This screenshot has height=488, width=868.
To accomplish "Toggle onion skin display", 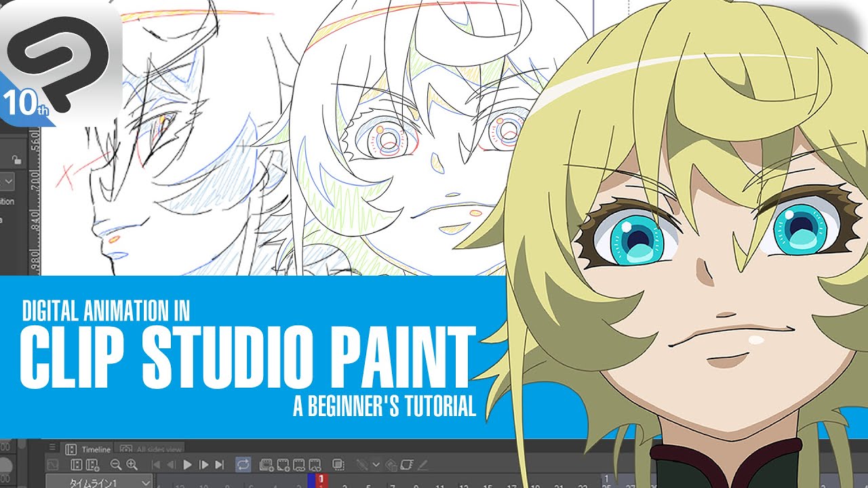I will pos(338,464).
